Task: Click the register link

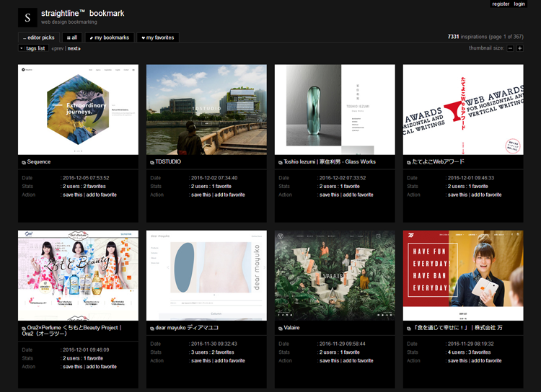Action: point(501,4)
